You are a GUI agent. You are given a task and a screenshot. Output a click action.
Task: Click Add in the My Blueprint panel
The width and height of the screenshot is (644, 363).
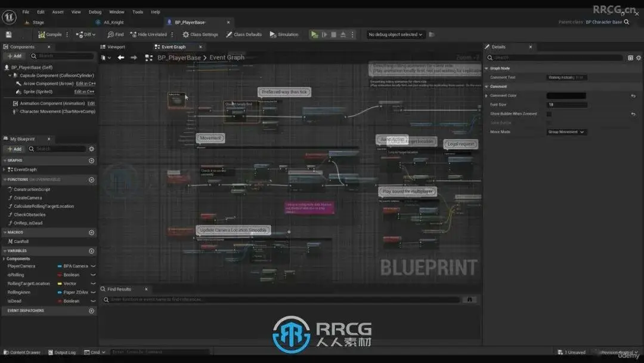(x=14, y=149)
